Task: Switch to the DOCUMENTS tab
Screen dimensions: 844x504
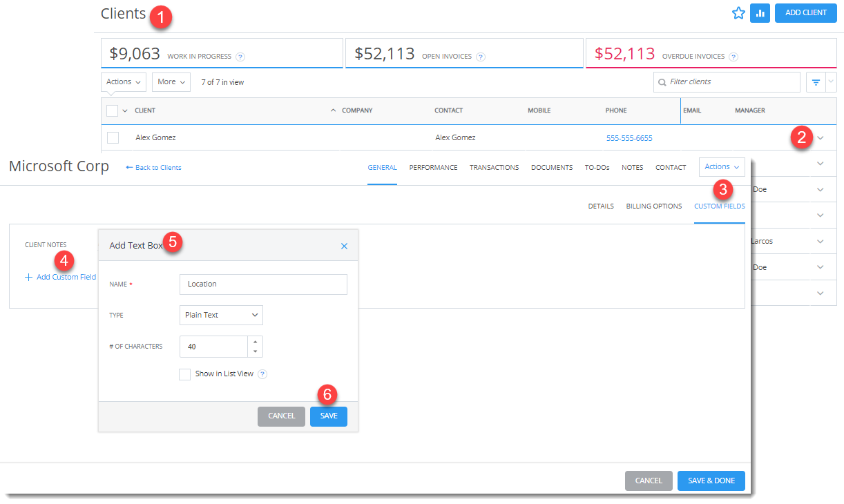Action: (x=552, y=167)
